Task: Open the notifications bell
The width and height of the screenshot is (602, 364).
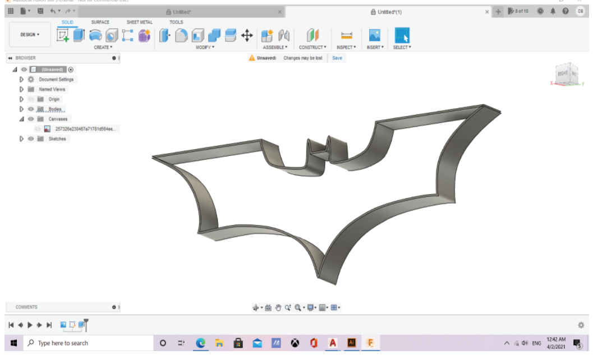Action: pyautogui.click(x=553, y=11)
